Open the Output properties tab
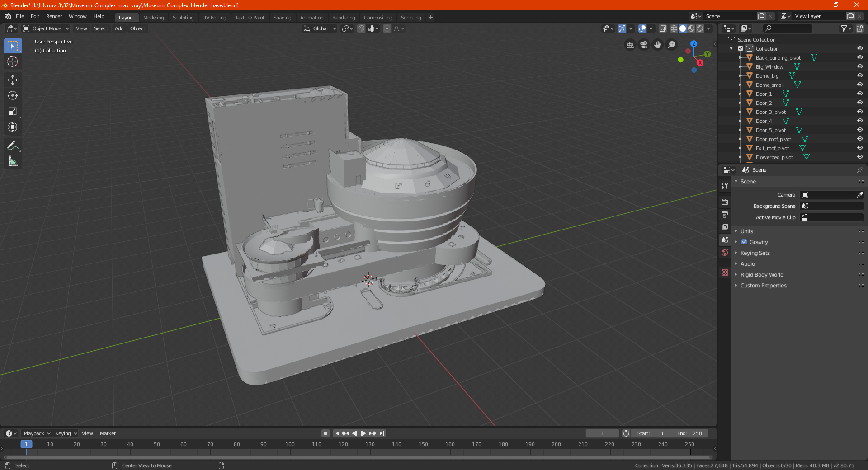 click(x=725, y=214)
